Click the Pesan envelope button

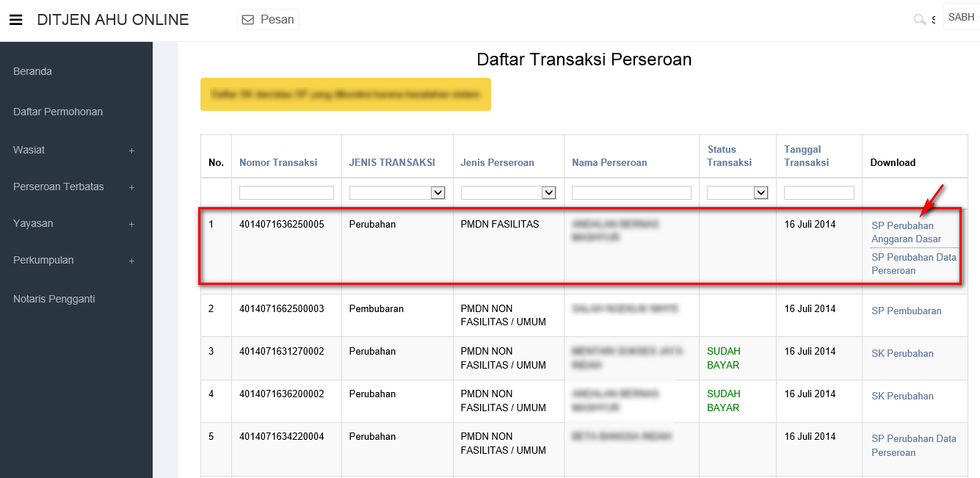[268, 20]
